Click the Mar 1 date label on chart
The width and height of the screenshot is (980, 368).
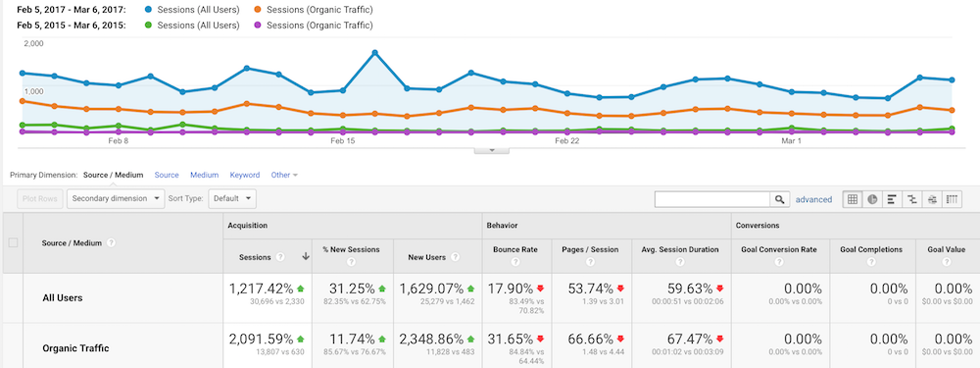[x=791, y=141]
